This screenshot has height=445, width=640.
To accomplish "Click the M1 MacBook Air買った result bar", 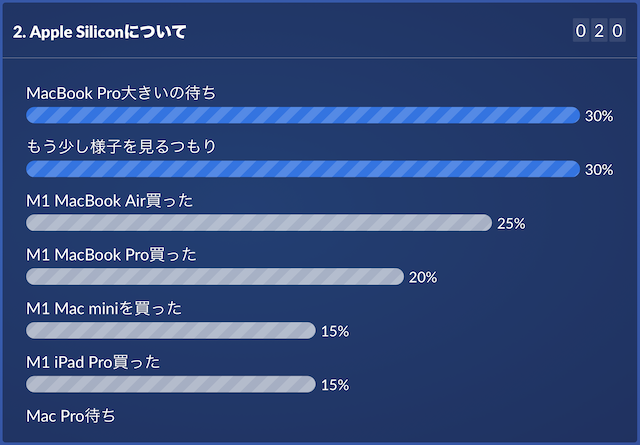I will coord(259,223).
